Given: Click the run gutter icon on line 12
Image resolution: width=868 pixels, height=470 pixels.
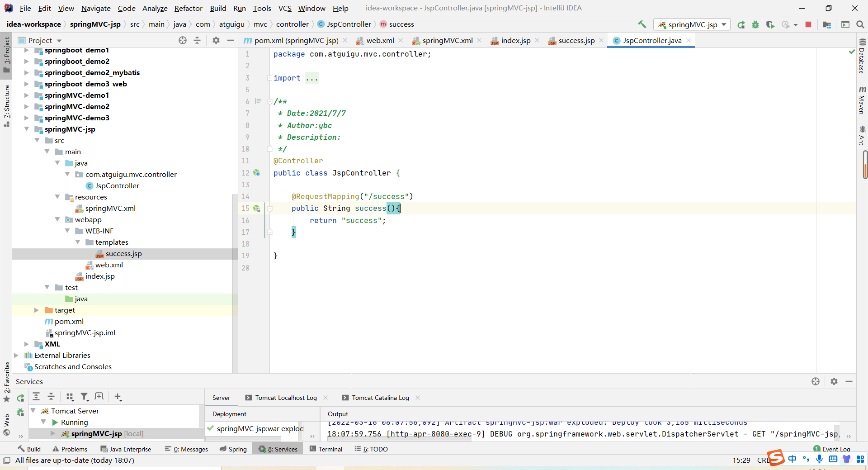Looking at the screenshot, I should (x=257, y=173).
